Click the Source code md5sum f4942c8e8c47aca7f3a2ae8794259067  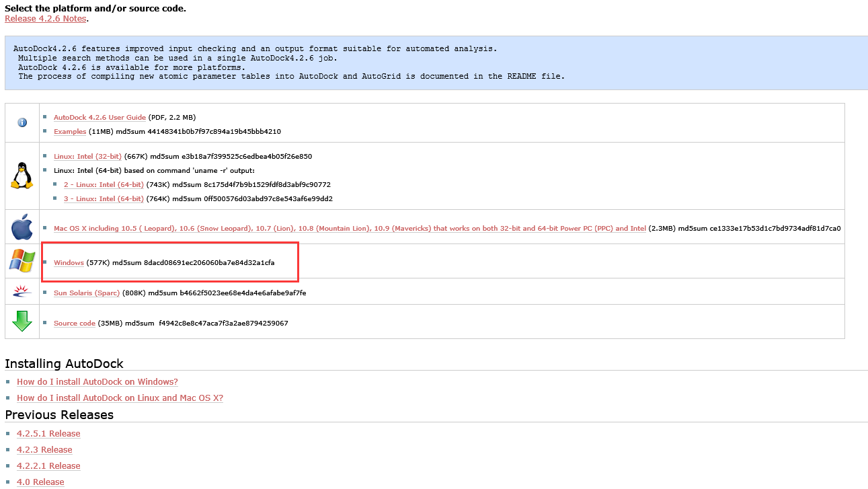[206, 324]
